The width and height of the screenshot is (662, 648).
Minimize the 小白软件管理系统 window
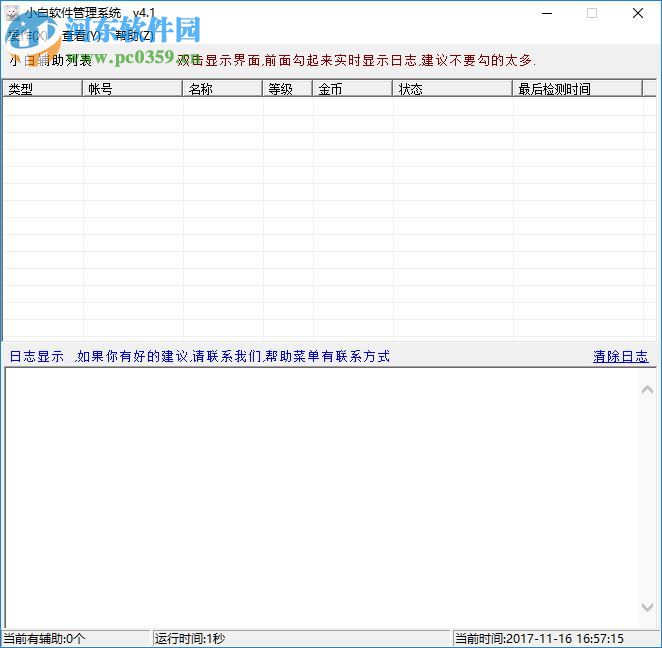tap(547, 13)
